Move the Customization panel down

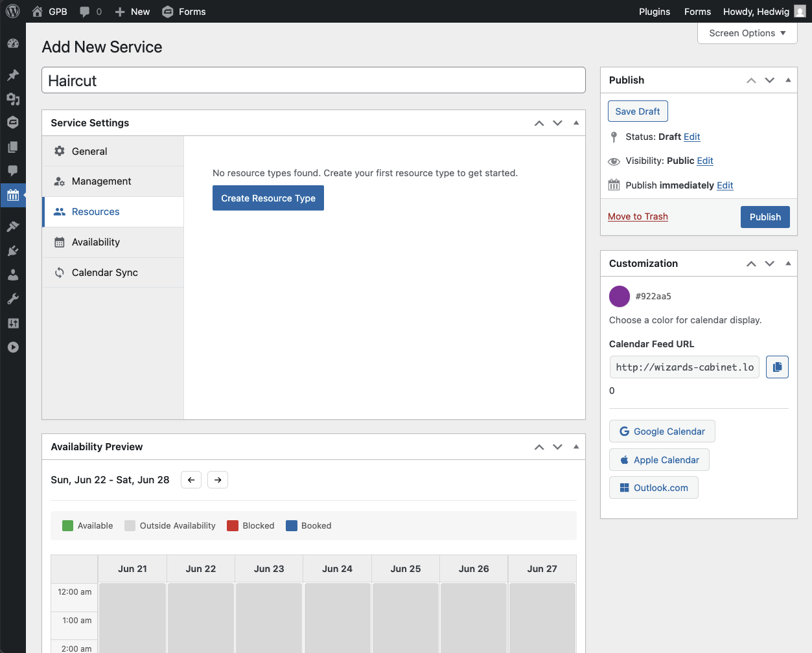click(769, 264)
